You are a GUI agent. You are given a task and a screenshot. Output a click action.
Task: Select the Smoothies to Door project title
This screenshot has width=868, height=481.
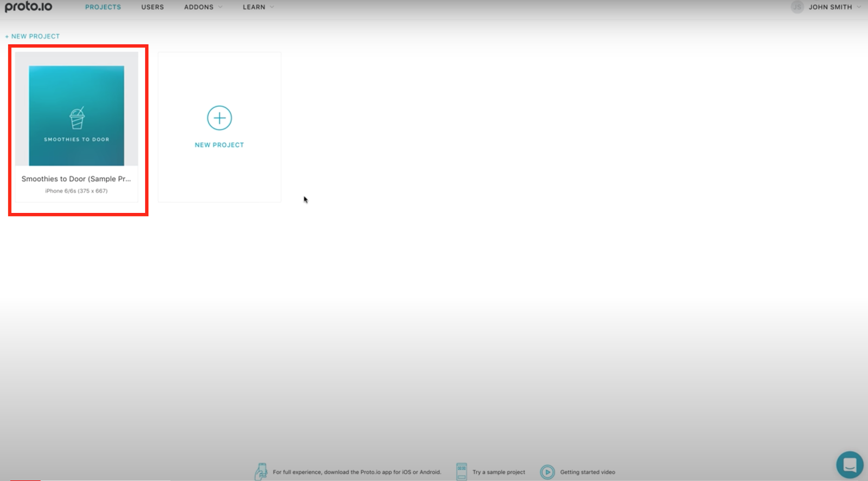click(76, 179)
